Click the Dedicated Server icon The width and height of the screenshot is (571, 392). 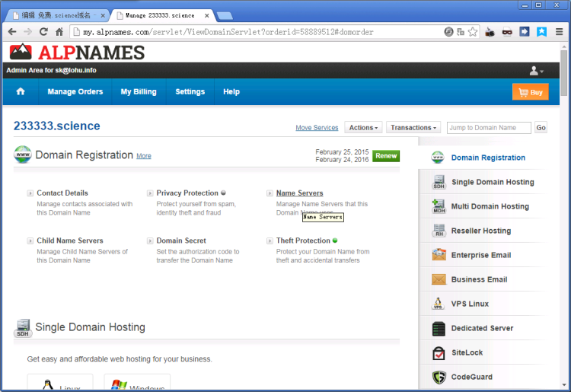439,329
